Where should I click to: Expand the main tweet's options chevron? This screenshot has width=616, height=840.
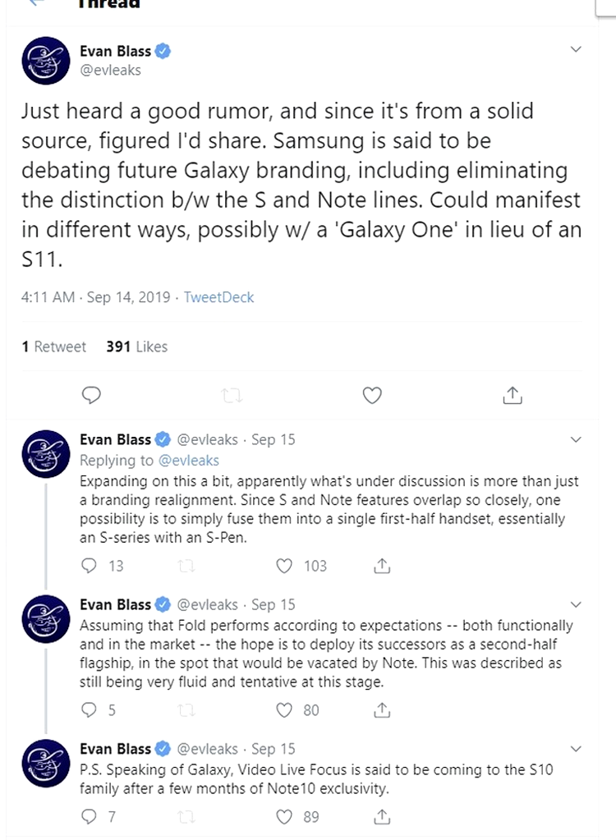576,49
